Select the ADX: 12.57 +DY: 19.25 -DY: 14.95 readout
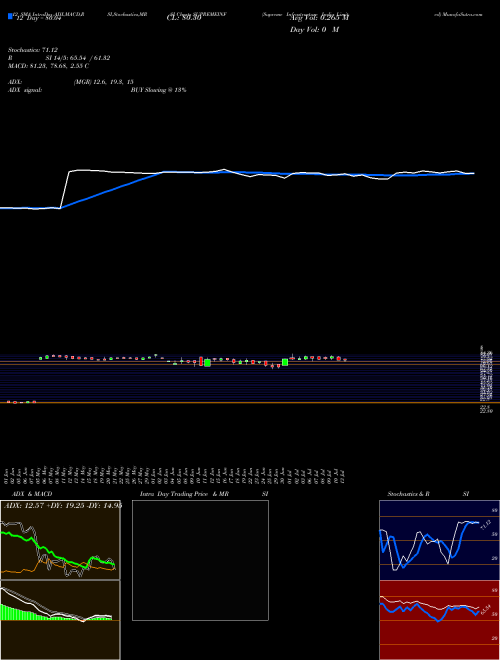The height and width of the screenshot is (660, 500). click(63, 506)
